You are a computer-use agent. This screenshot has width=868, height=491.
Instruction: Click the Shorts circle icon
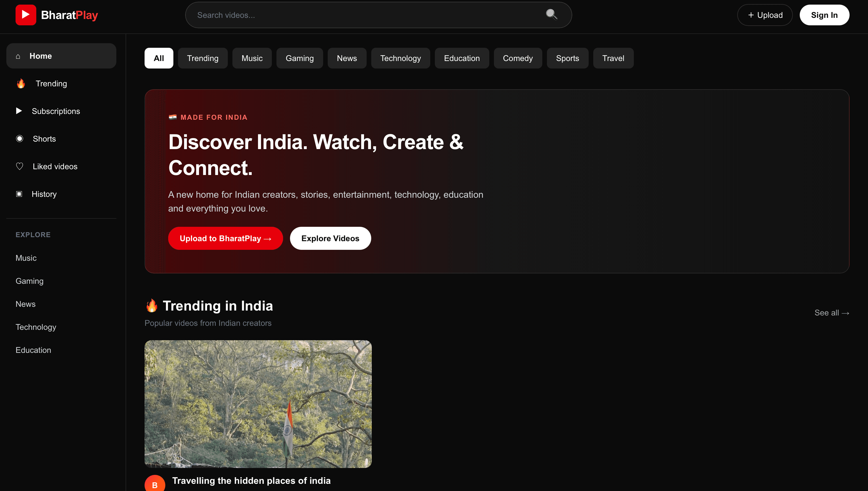pyautogui.click(x=20, y=139)
